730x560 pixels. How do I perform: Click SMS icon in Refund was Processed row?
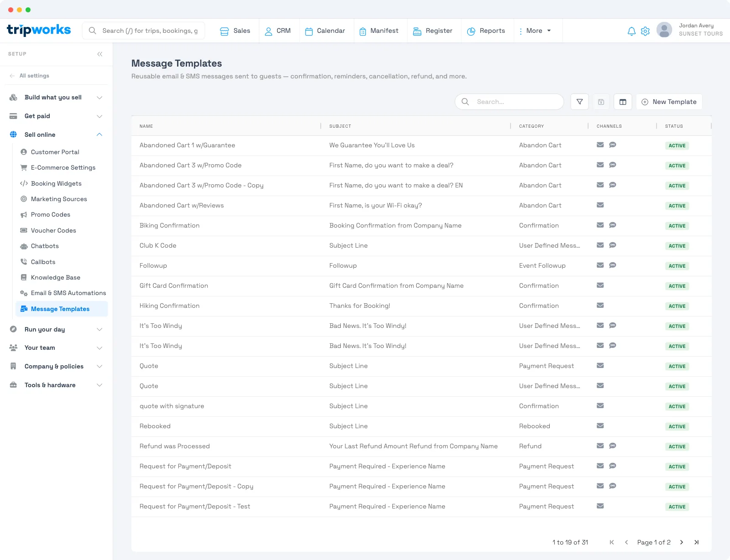613,446
